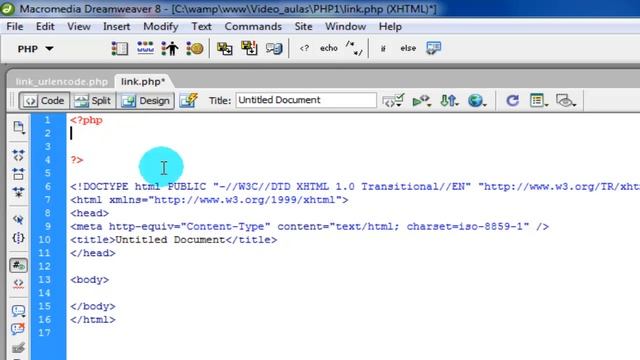
Task: Open View Options dropdown
Action: click(x=538, y=100)
